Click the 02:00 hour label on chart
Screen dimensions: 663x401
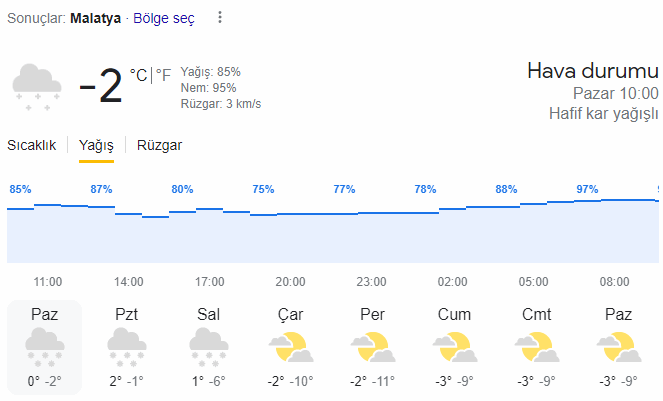452,282
